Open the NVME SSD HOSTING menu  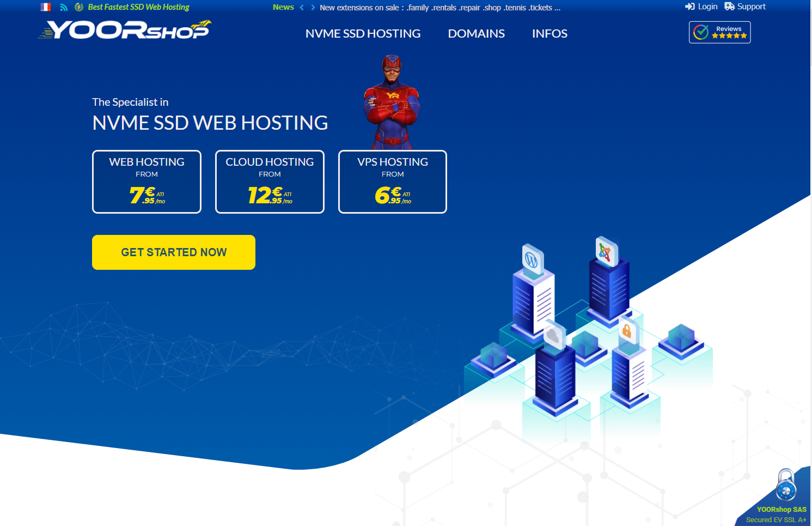363,34
